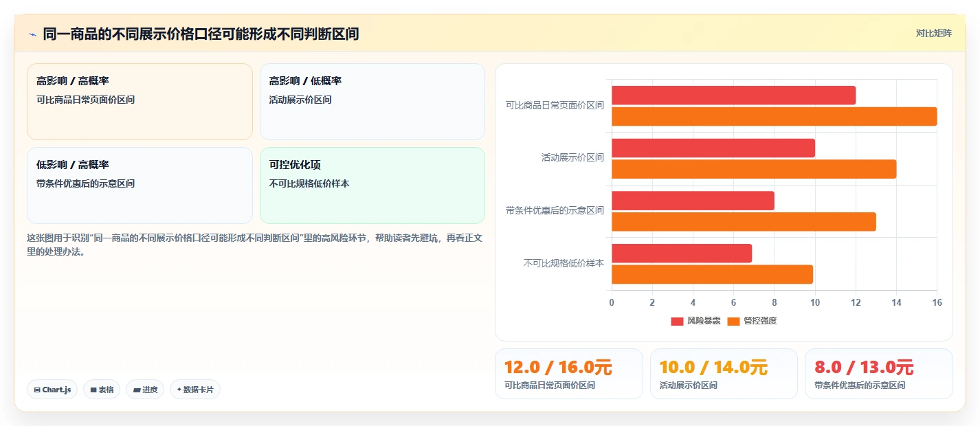The height and width of the screenshot is (426, 980).
Task: Open the 10.0 / 14.0元 data card
Action: [724, 374]
